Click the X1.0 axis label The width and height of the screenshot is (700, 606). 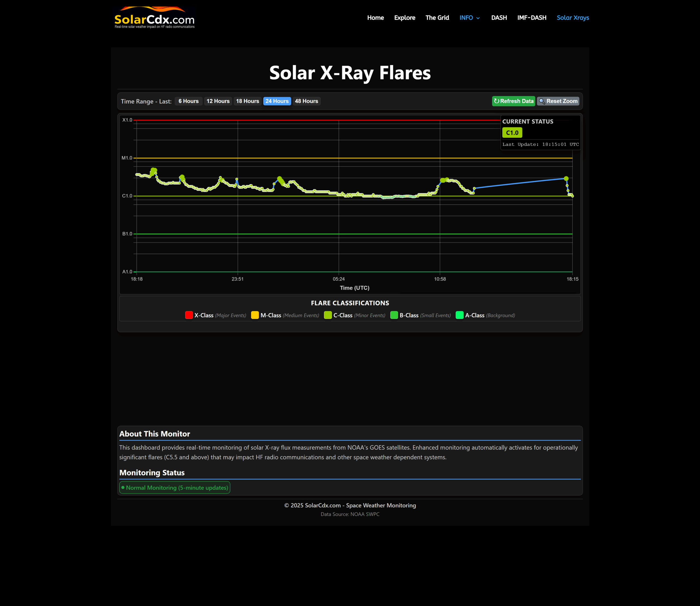click(x=127, y=120)
